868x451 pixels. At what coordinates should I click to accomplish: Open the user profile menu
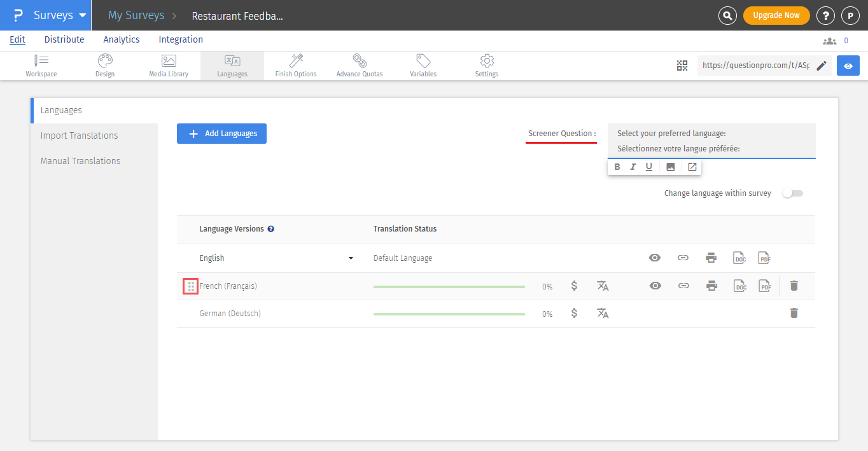pos(850,16)
